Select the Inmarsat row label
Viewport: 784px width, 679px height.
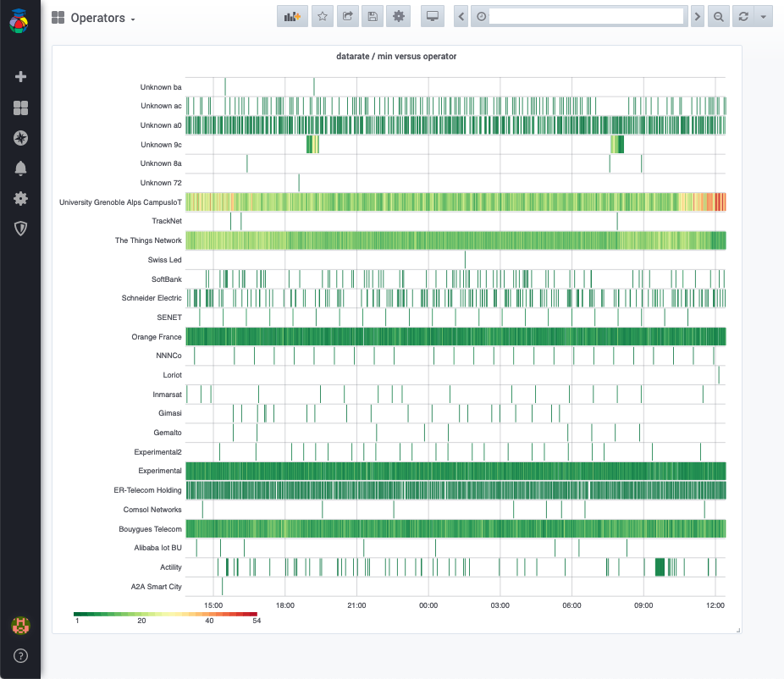point(167,395)
